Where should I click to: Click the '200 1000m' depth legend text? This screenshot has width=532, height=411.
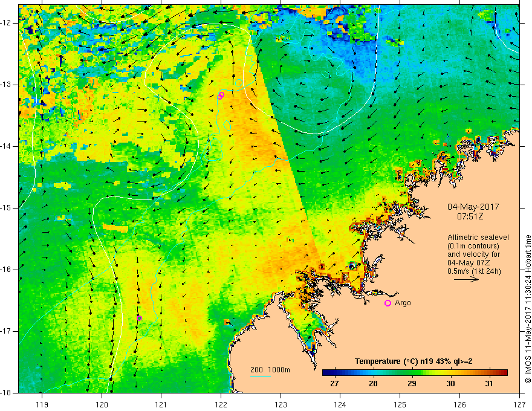[270, 370]
